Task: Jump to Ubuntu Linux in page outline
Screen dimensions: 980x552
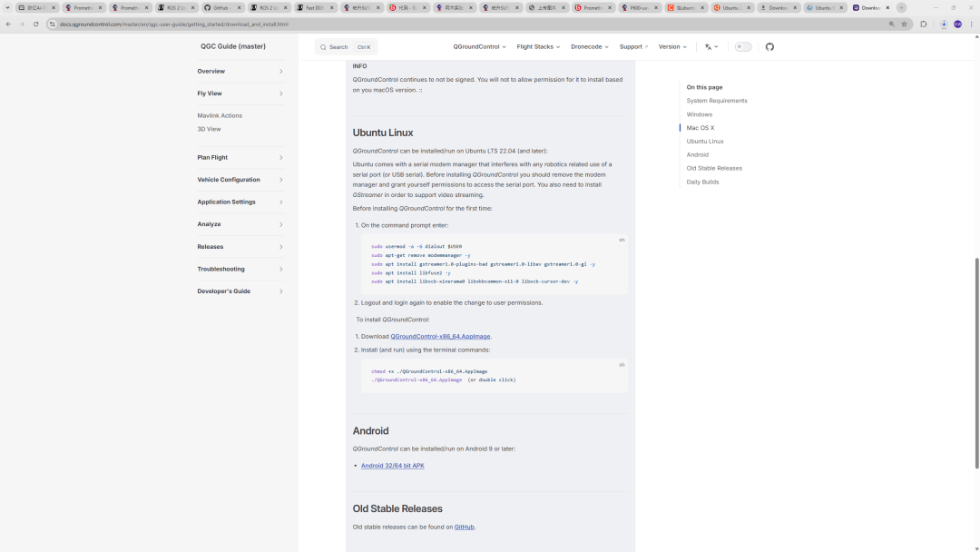Action: [704, 142]
